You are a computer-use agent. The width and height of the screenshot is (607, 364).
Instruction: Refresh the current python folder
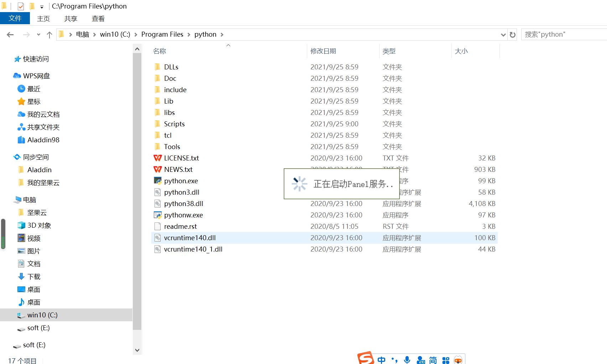coord(513,35)
